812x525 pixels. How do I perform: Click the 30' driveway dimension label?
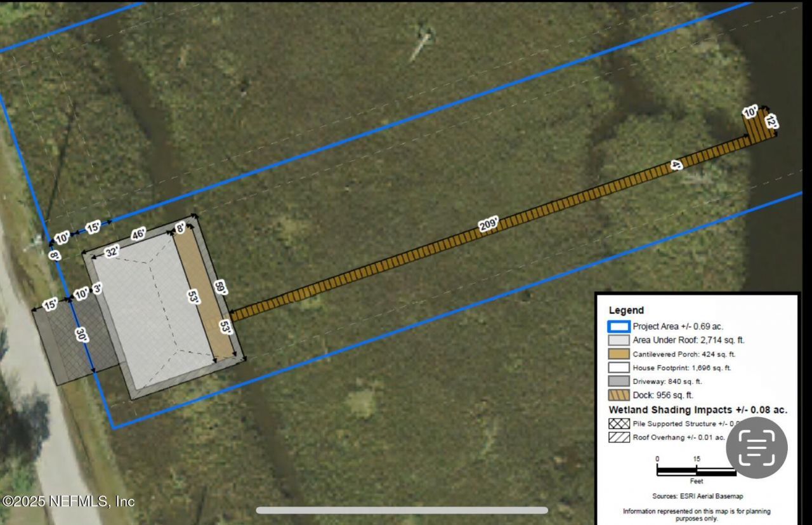pyautogui.click(x=82, y=335)
